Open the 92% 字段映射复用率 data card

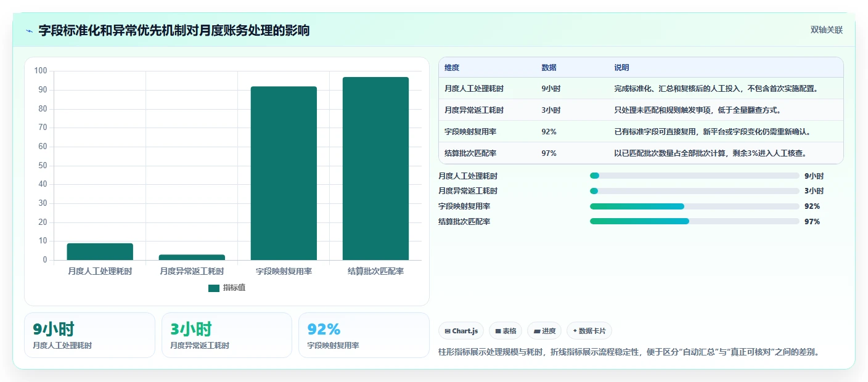364,335
